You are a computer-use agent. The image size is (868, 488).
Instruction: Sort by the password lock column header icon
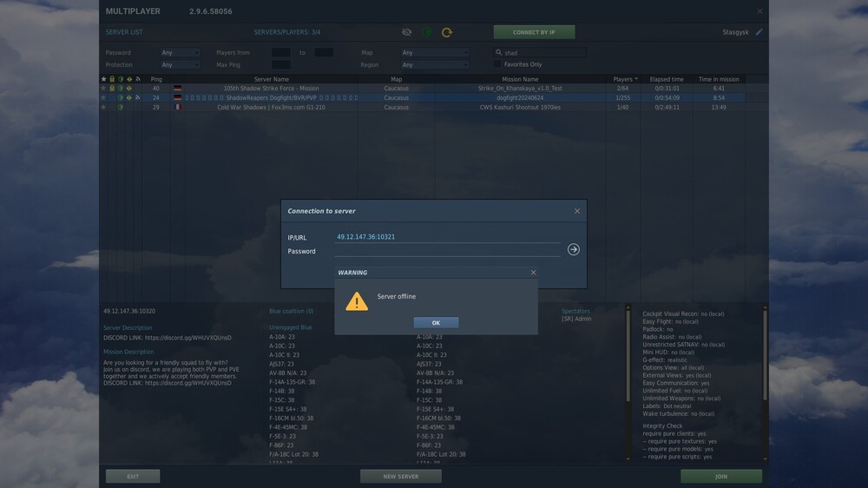point(112,79)
